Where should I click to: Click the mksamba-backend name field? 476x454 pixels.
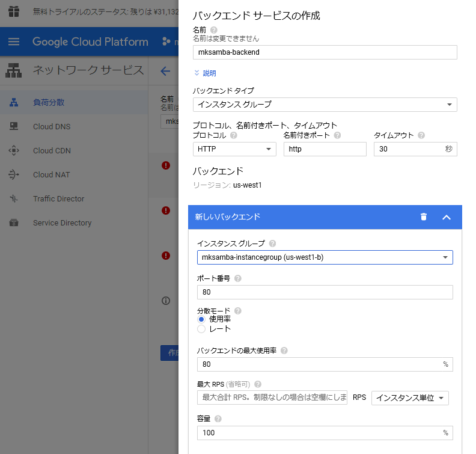(325, 52)
